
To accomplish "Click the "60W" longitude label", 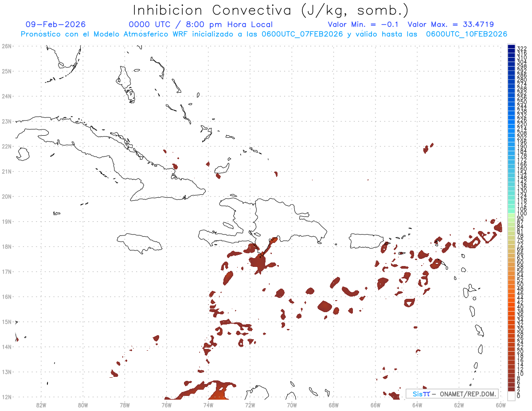I will pos(501,404).
